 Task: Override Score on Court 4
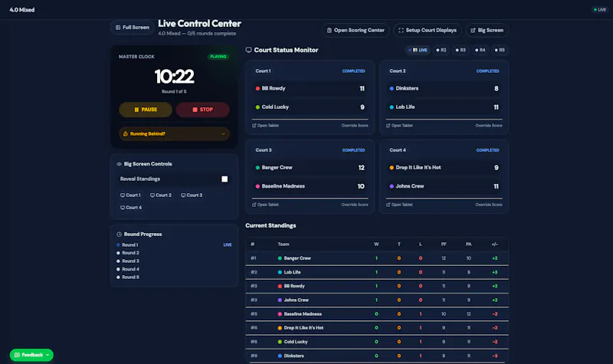[489, 205]
